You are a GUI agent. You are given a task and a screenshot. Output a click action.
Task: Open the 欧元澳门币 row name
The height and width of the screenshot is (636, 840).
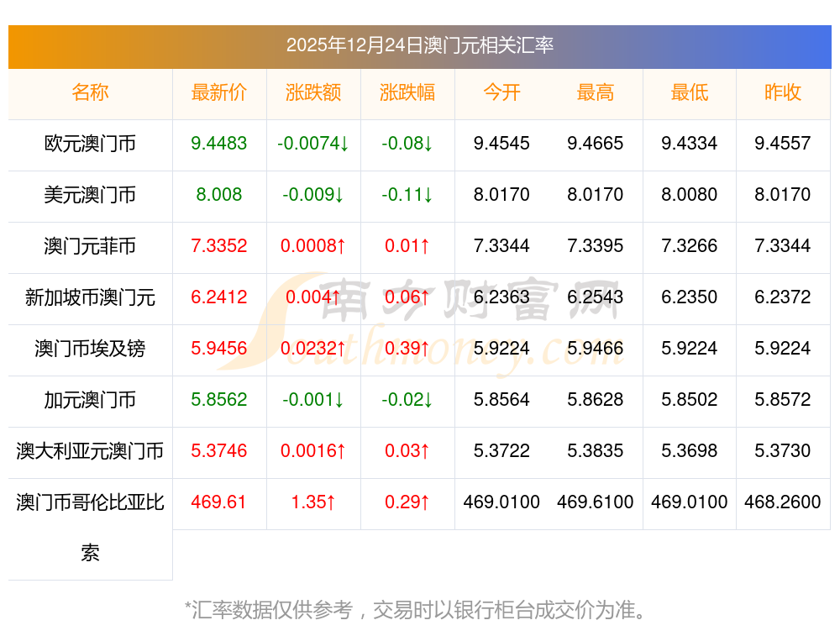click(90, 144)
